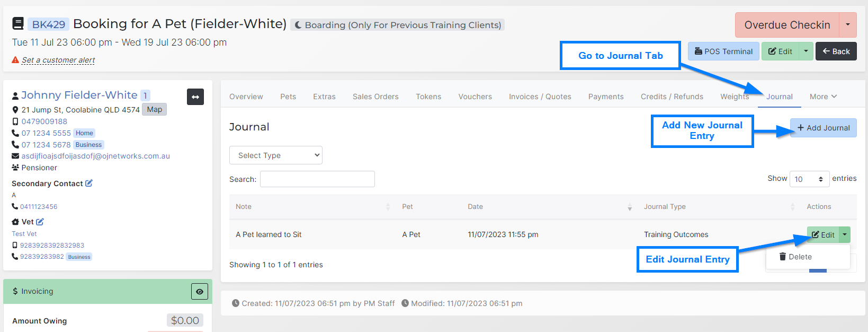Edit the A Pet learned to Sit entry
The height and width of the screenshot is (332, 868).
pyautogui.click(x=823, y=235)
